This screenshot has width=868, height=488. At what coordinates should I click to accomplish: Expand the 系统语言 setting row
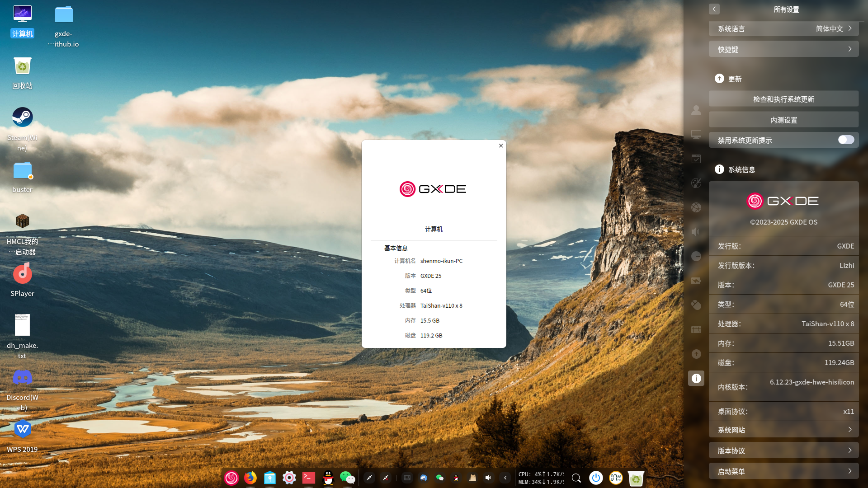[x=784, y=28]
